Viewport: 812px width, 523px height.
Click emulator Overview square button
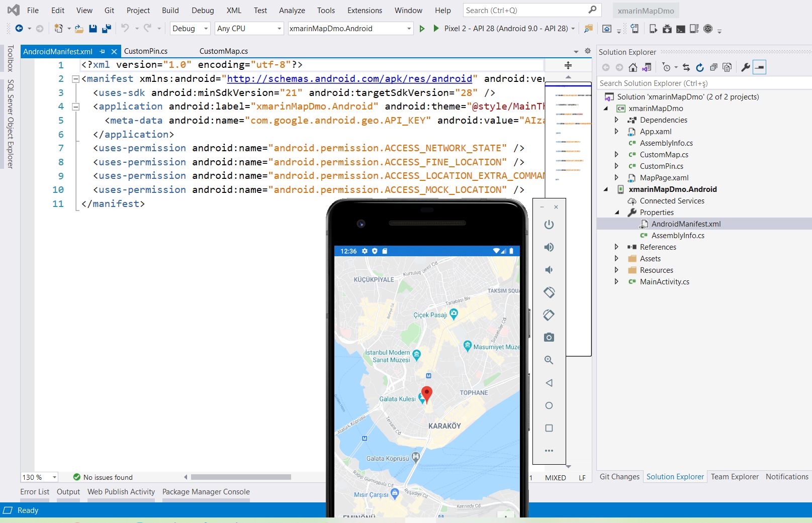pyautogui.click(x=549, y=428)
